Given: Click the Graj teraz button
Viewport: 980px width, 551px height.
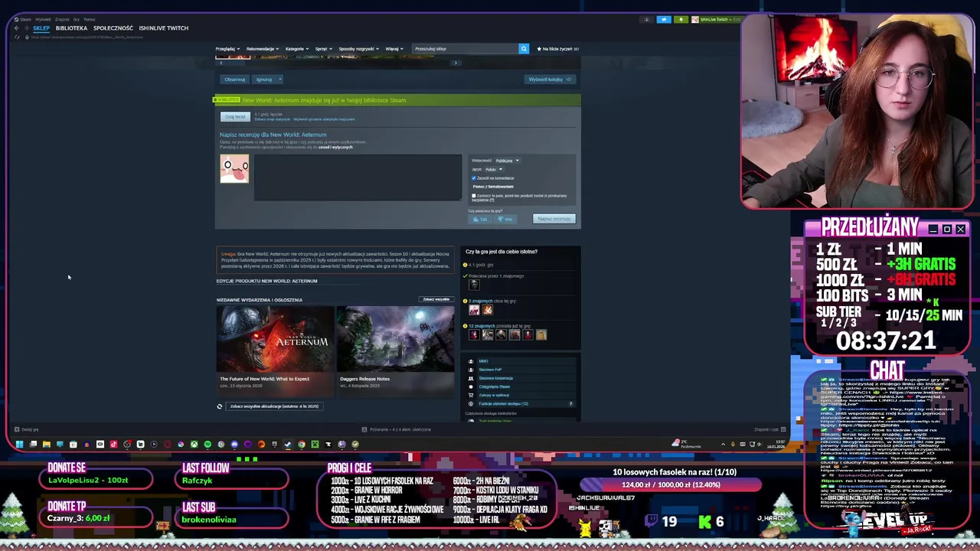Looking at the screenshot, I should (235, 117).
